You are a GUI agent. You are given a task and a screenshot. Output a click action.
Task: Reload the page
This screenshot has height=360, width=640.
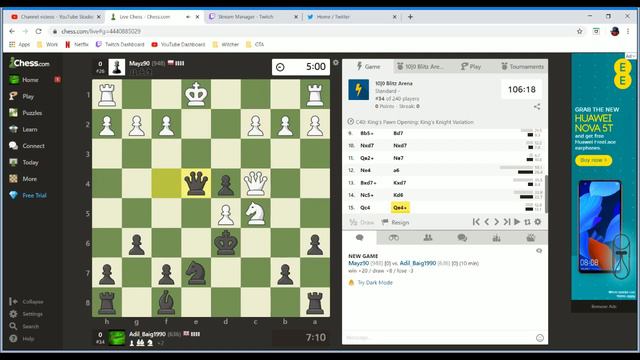click(38, 31)
